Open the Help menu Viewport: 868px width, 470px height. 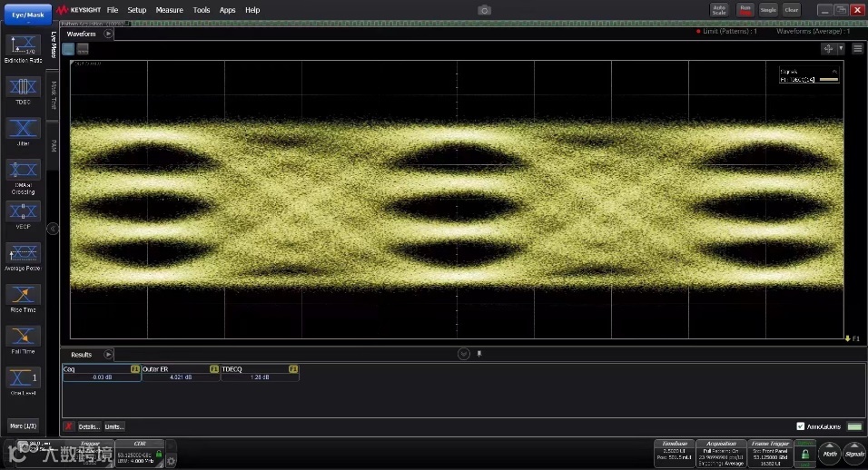coord(252,10)
